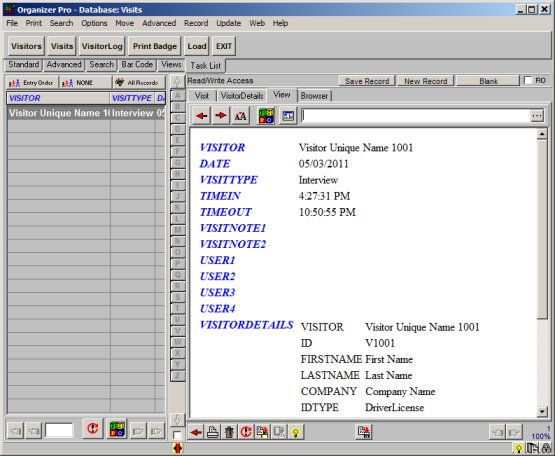
Task: Click the Save Record button
Action: click(x=367, y=81)
